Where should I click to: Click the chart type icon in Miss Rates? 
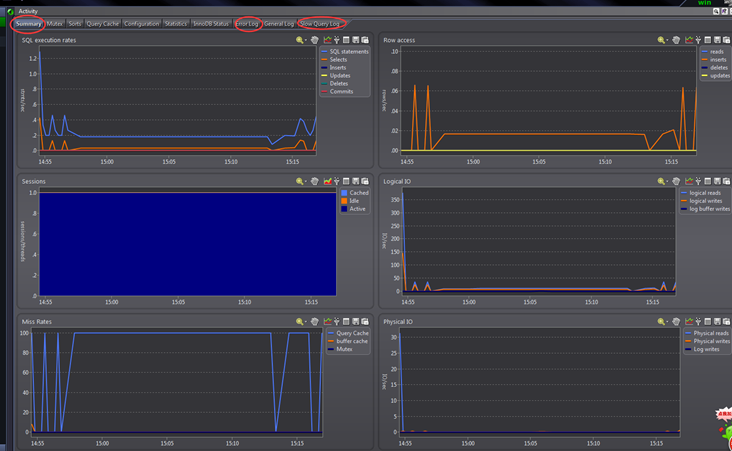click(x=328, y=322)
